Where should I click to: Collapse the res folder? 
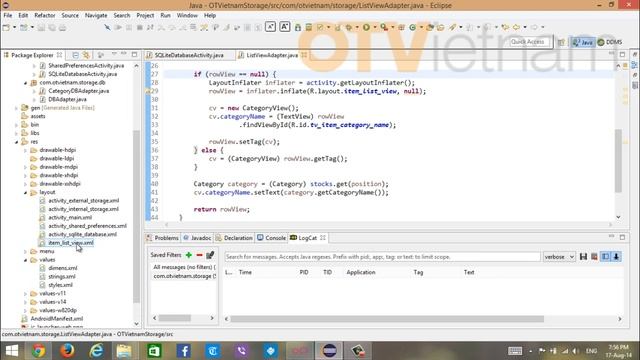(16, 142)
